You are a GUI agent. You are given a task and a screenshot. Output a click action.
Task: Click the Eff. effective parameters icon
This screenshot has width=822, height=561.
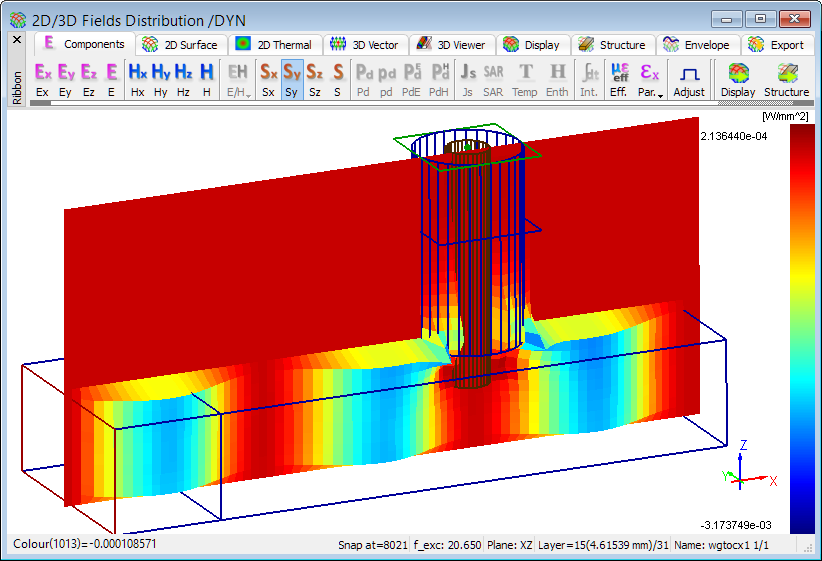tap(618, 79)
